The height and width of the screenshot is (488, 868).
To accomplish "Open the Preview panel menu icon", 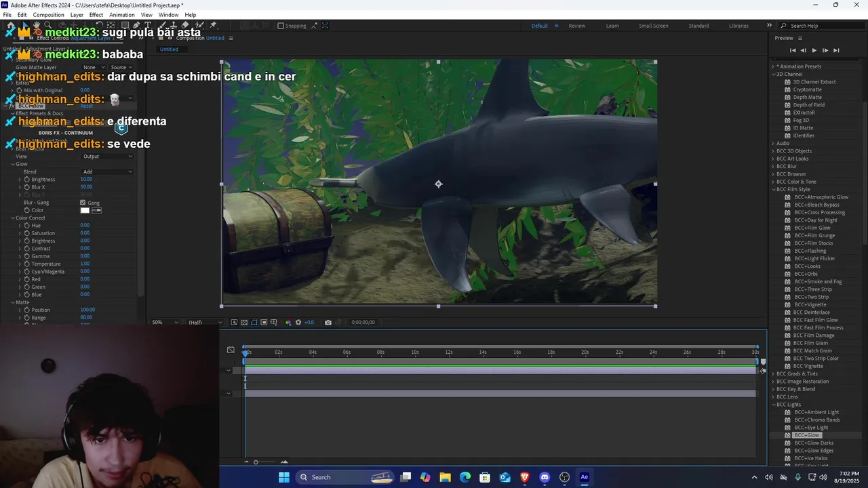I will click(x=800, y=38).
